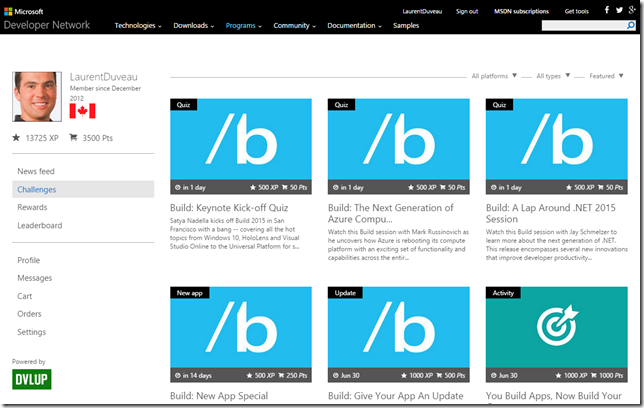Open the All platforms filter dropdown
Viewport: 644px width, 408px height.
494,76
